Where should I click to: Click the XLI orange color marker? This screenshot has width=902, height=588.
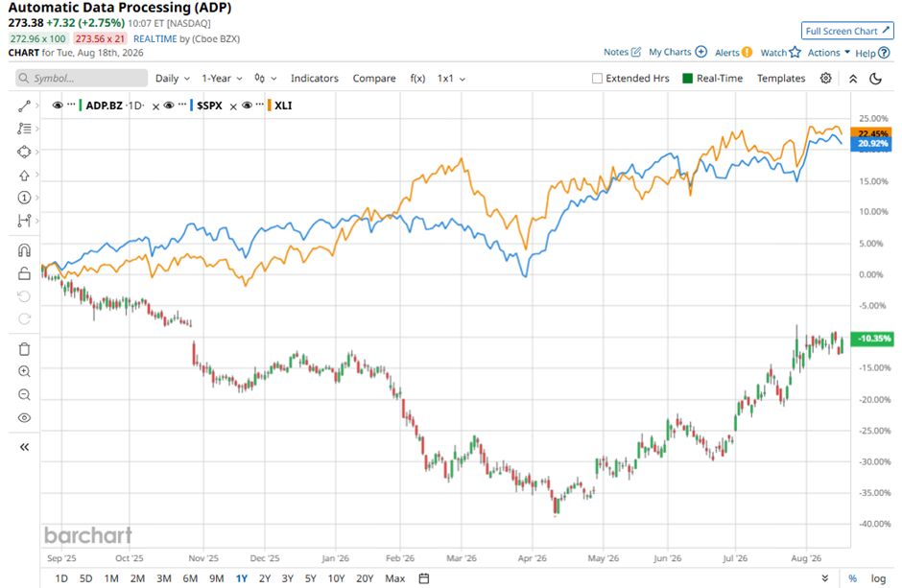[270, 106]
